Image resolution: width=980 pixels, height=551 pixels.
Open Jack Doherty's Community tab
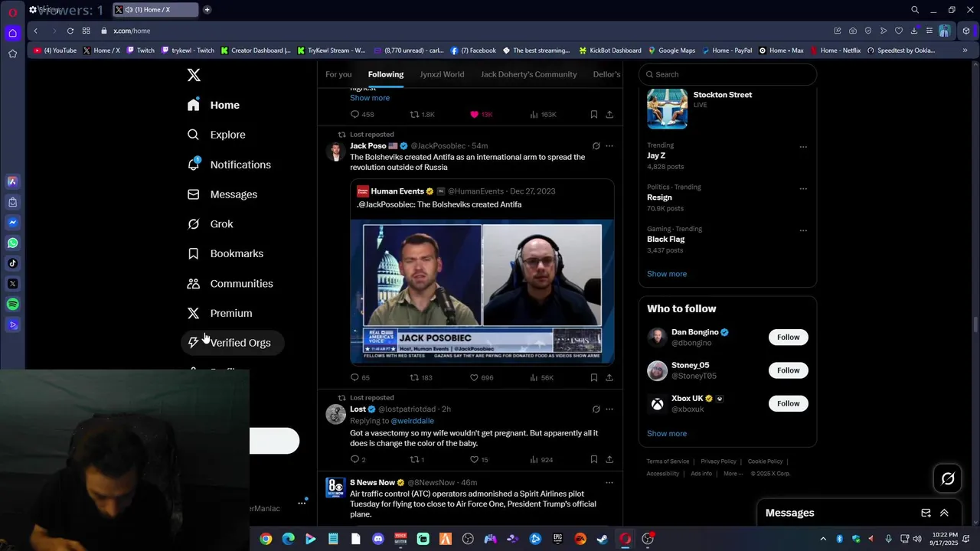pos(529,74)
